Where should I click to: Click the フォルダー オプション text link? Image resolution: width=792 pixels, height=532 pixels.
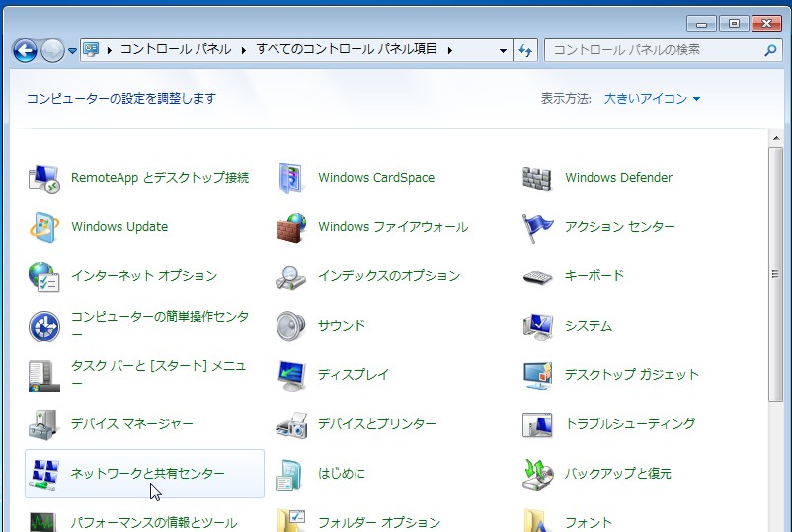379,522
